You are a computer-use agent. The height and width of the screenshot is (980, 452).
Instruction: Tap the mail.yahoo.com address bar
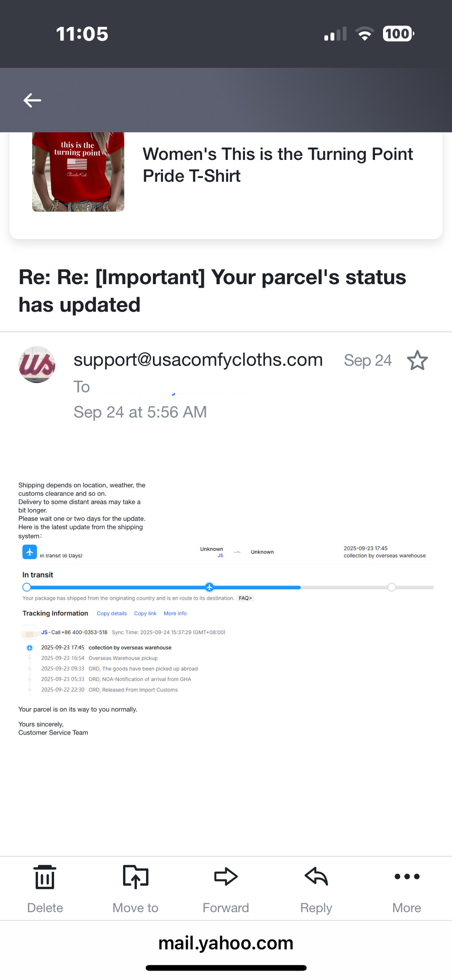(x=226, y=943)
